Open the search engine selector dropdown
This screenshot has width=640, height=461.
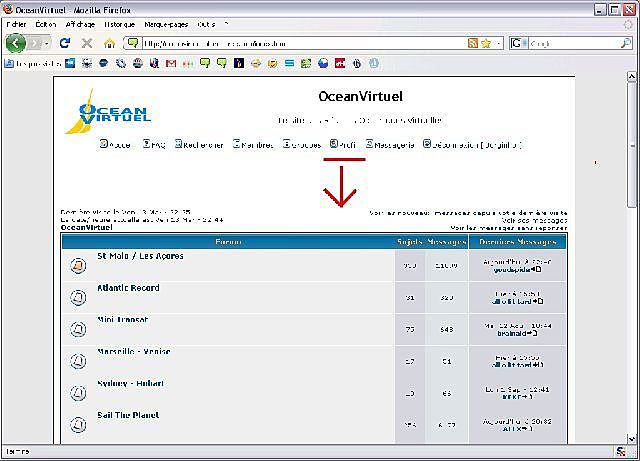(518, 43)
